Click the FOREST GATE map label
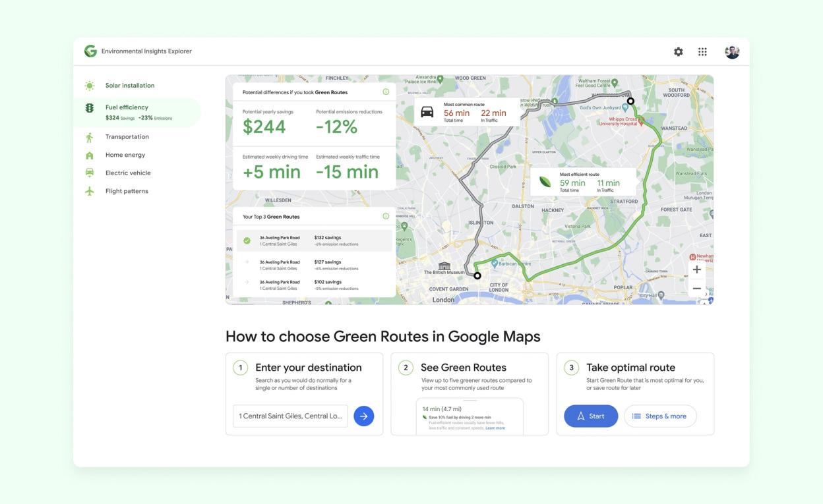This screenshot has height=504, width=823. (677, 210)
